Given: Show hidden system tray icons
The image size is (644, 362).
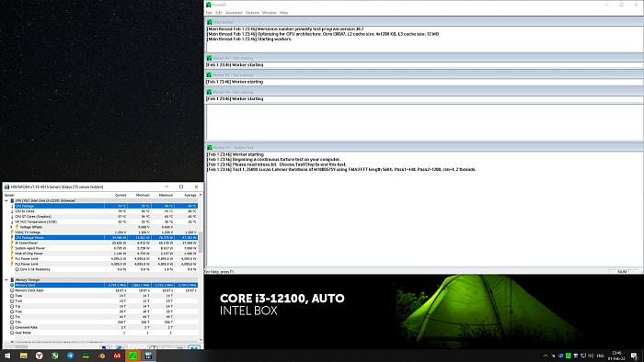Looking at the screenshot, I should pos(546,356).
